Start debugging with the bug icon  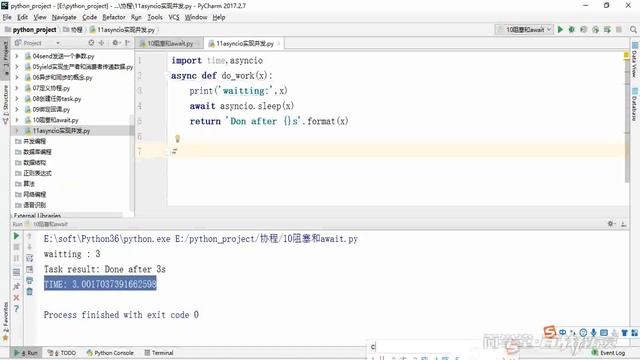point(572,29)
